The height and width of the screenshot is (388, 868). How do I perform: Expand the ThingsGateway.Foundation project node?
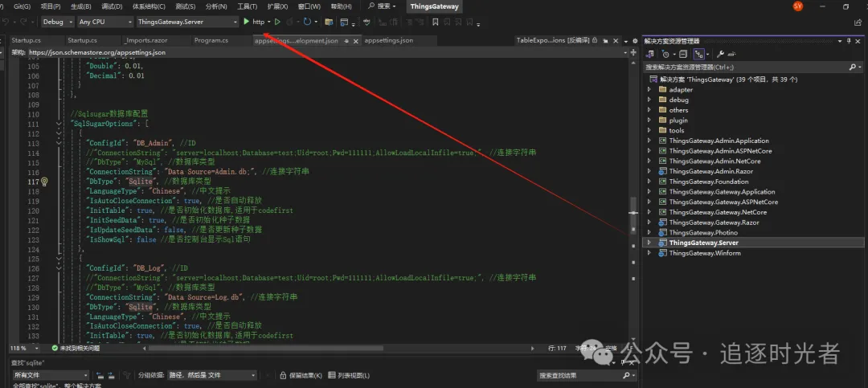(x=649, y=182)
